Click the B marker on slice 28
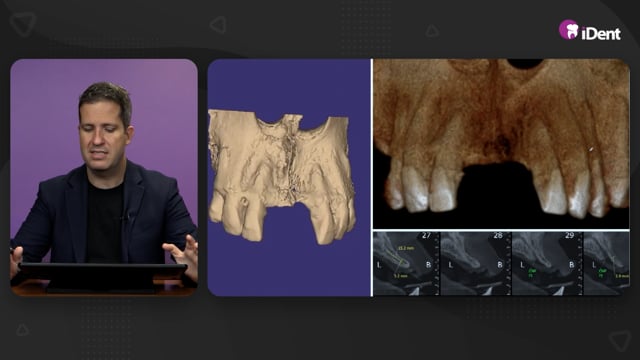The width and height of the screenshot is (640, 360). coord(500,265)
